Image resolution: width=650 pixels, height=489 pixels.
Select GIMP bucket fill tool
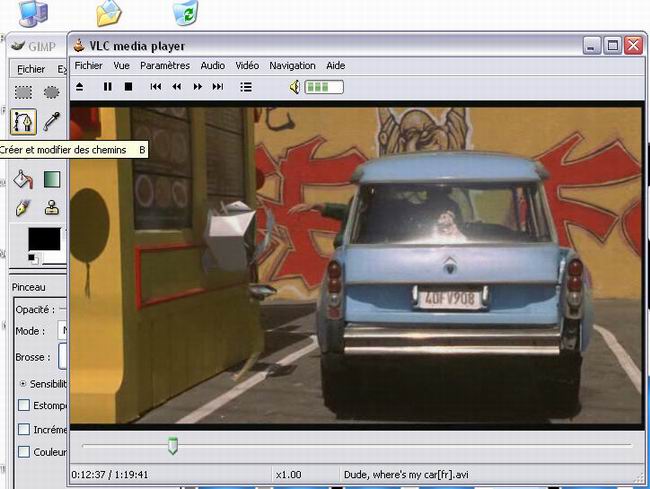point(23,179)
